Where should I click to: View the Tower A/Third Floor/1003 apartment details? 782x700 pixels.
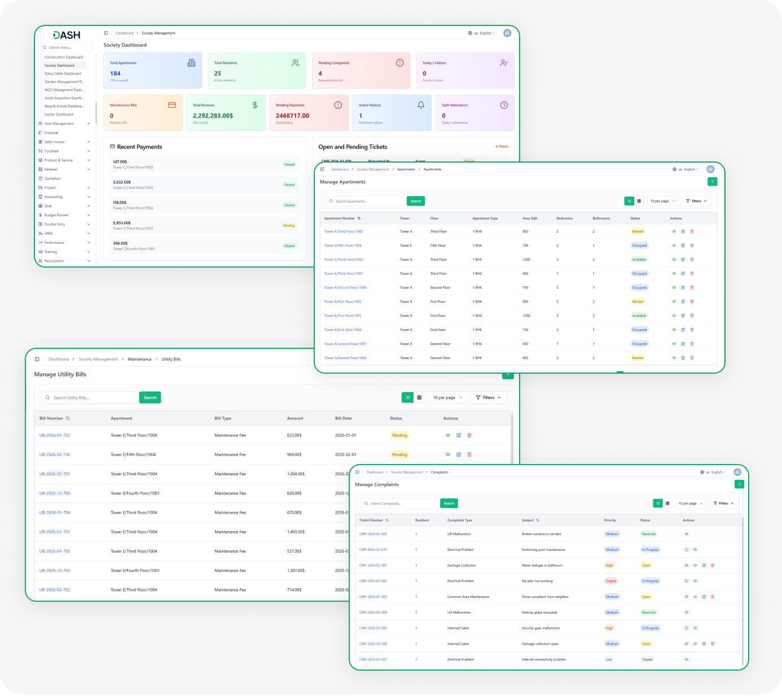coord(674,260)
